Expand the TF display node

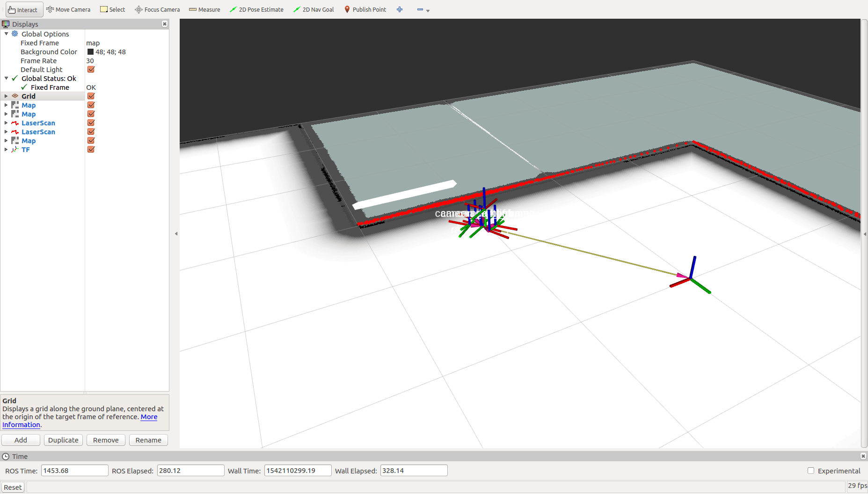(6, 149)
